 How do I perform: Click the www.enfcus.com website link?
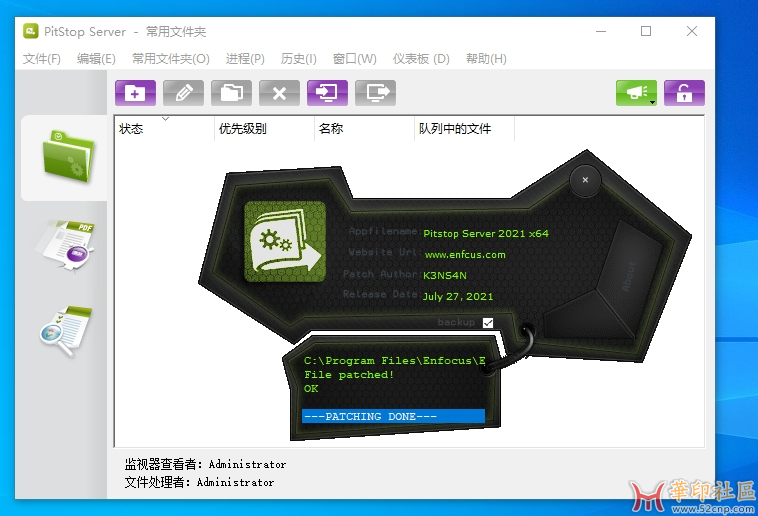pos(465,255)
